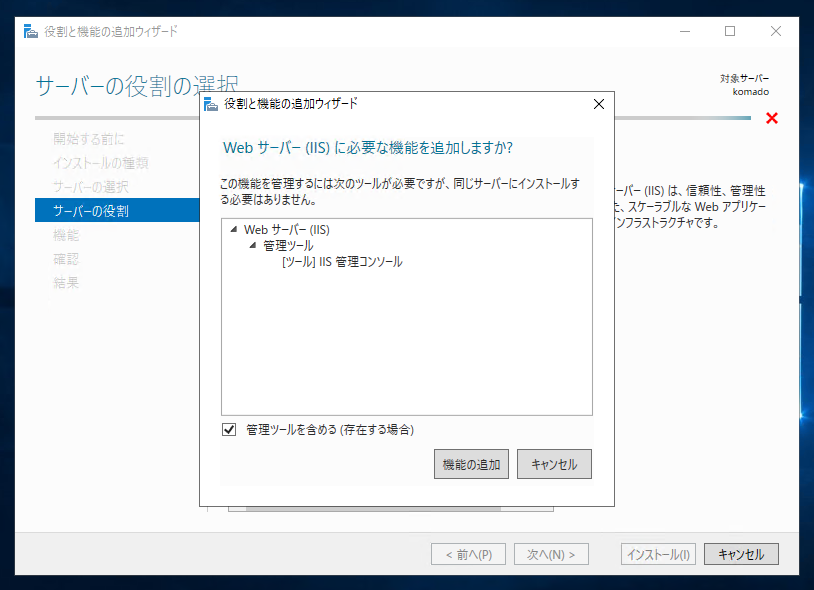Click the dialog's wizard title icon
Screen dimensions: 814x590
point(211,104)
